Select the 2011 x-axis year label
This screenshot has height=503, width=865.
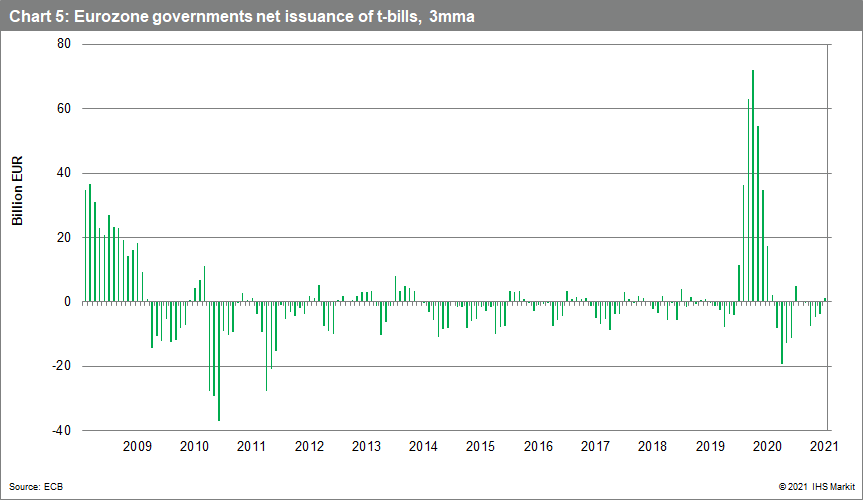point(251,447)
